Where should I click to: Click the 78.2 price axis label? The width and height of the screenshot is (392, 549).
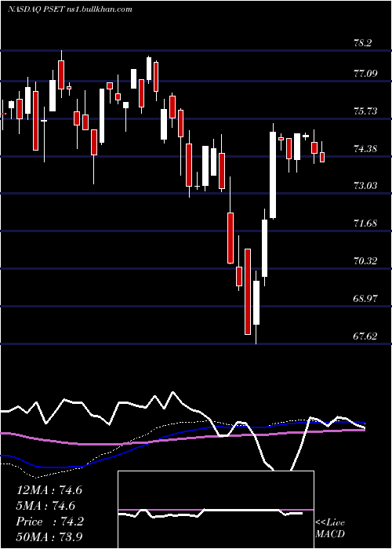363,43
